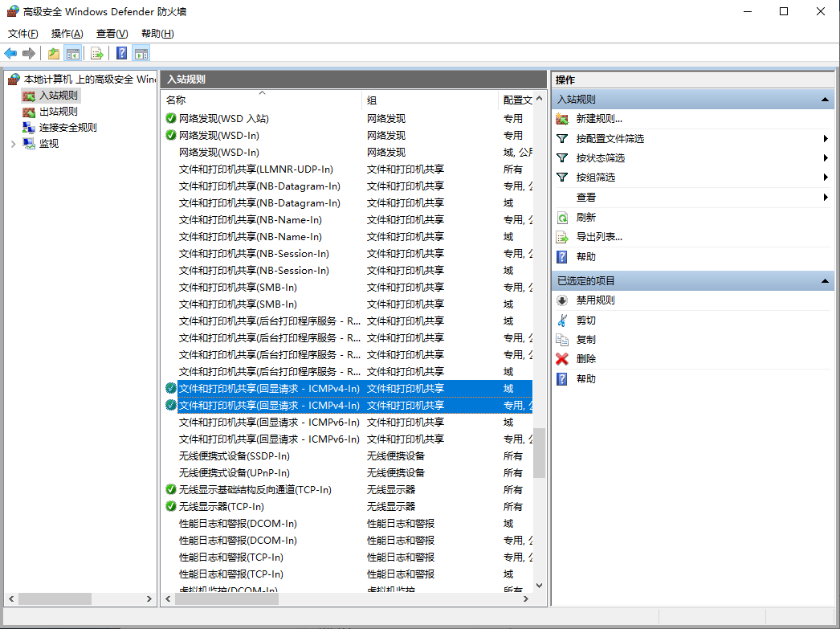The height and width of the screenshot is (629, 840).
Task: Select 监视 node in the tree
Action: pyautogui.click(x=49, y=144)
